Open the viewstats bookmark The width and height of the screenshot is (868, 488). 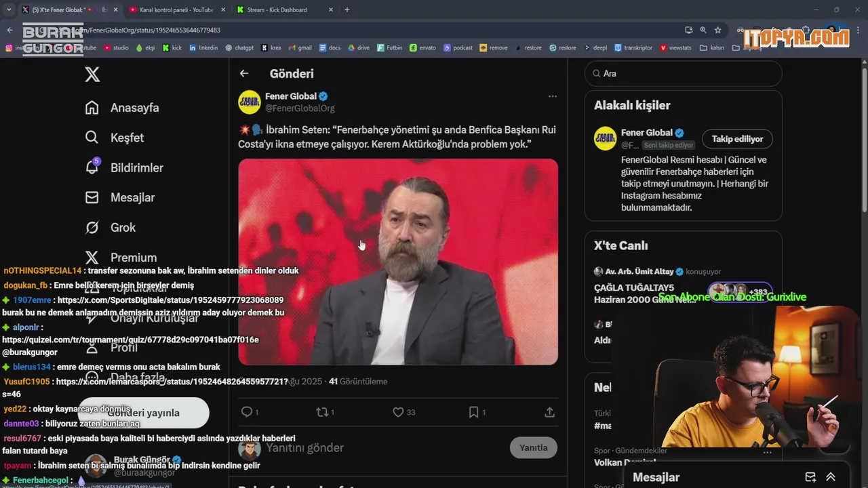[x=676, y=48]
